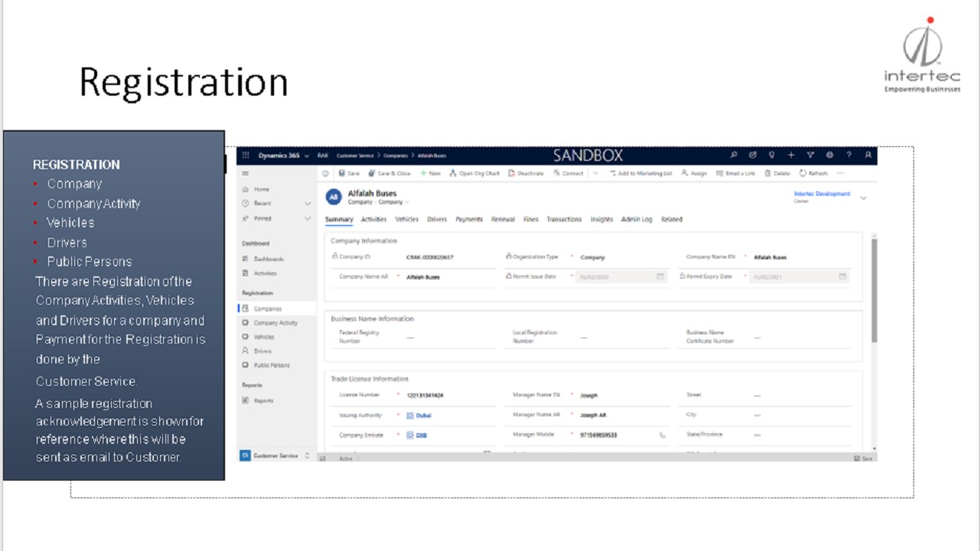Open advanced find funnel icon
Image resolution: width=980 pixels, height=551 pixels.
(810, 155)
